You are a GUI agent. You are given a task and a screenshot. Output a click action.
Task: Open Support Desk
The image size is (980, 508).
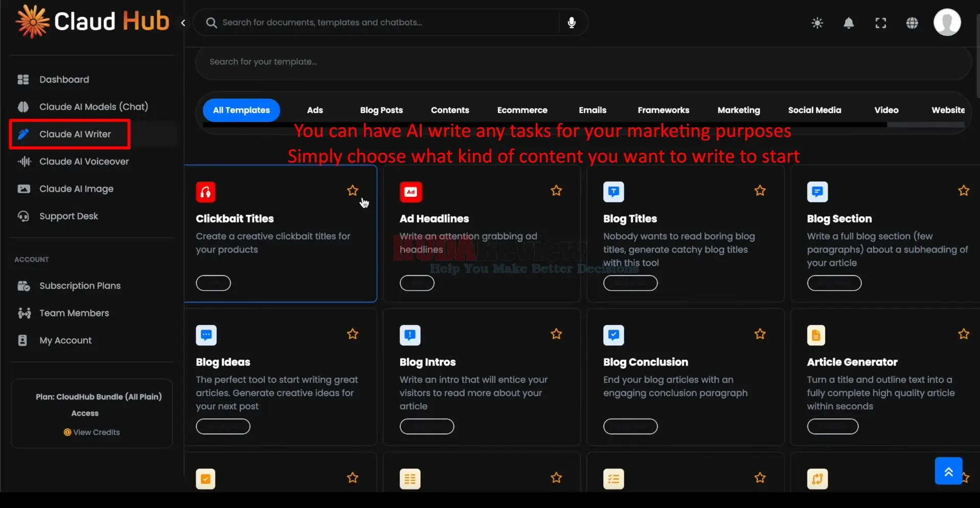pyautogui.click(x=69, y=216)
